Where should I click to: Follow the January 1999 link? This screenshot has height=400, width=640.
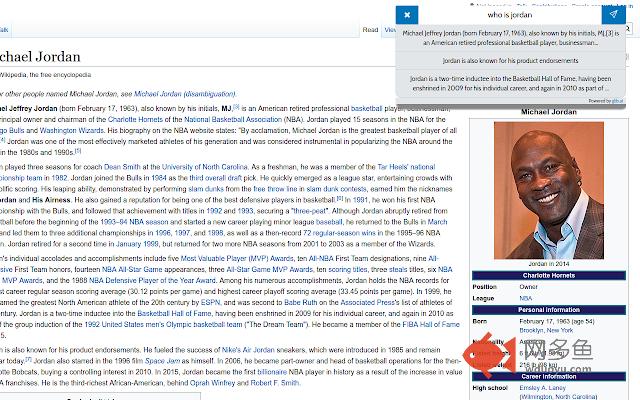(137, 244)
